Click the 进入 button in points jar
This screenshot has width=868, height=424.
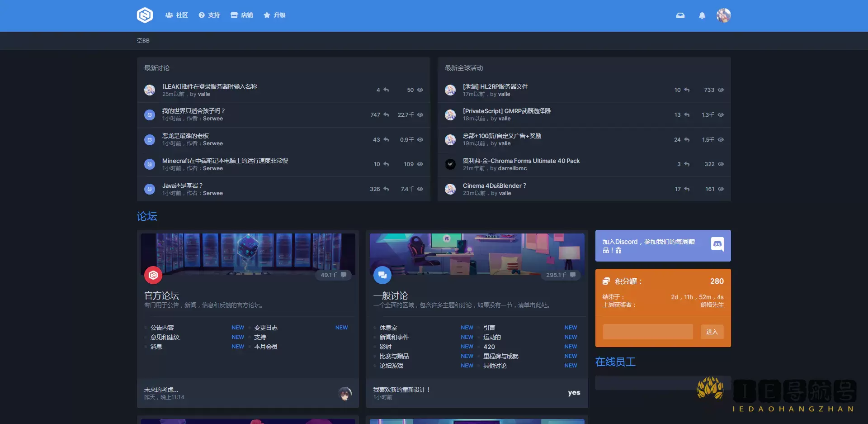[x=712, y=332]
